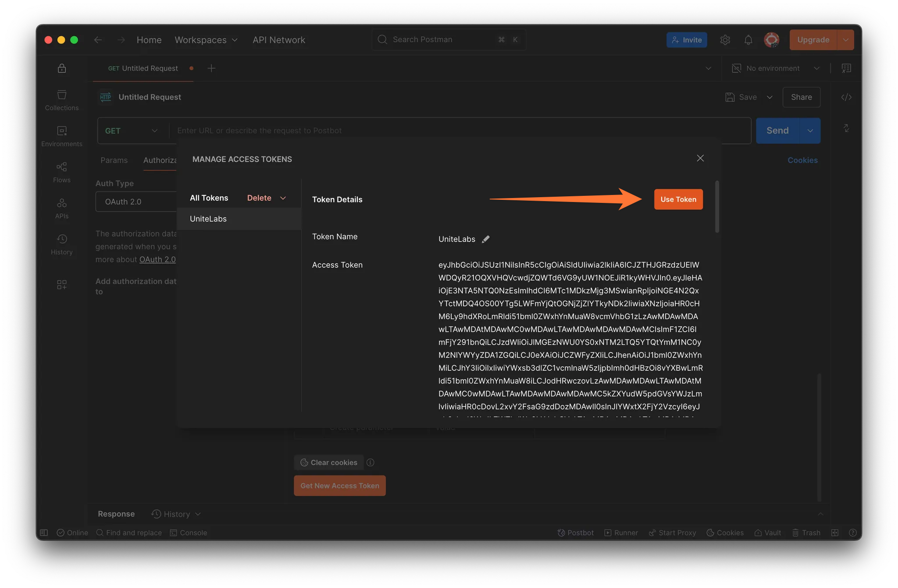This screenshot has width=898, height=588.
Task: Collapse the Response pane chevron
Action: coord(820,514)
